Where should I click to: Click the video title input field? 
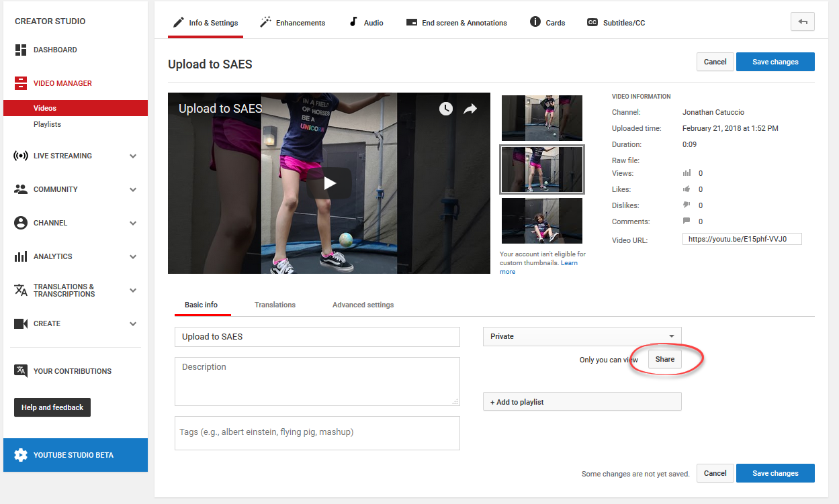point(317,336)
